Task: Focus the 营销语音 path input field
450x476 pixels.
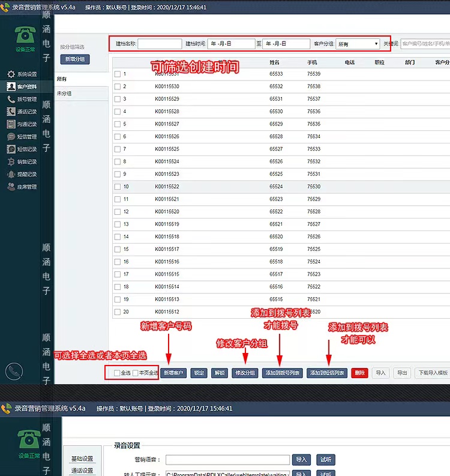Action: (x=227, y=460)
